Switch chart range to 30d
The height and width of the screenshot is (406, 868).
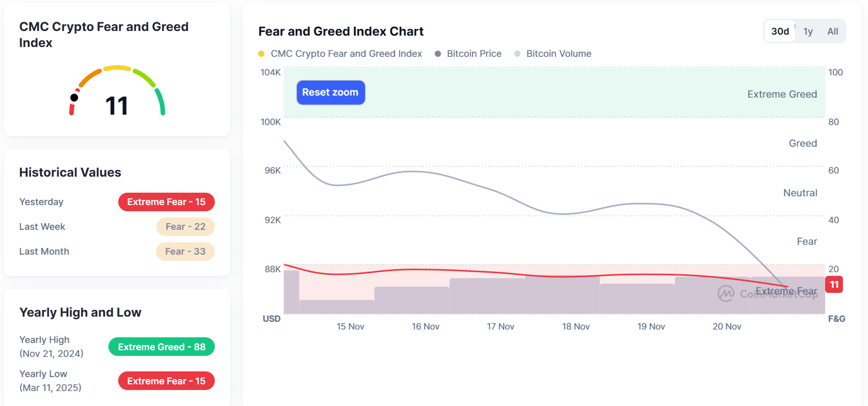point(780,32)
